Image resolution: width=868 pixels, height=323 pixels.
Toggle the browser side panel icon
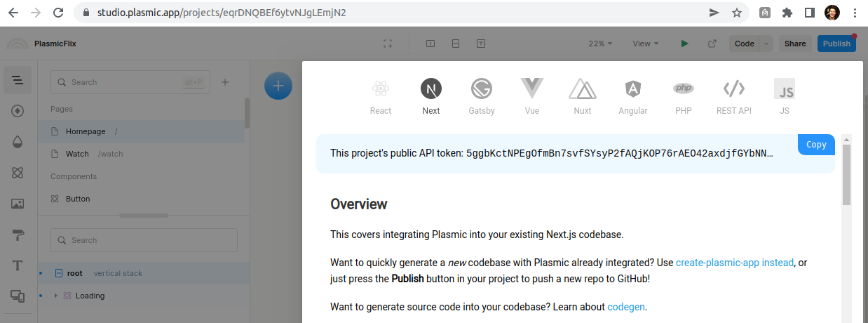(809, 13)
